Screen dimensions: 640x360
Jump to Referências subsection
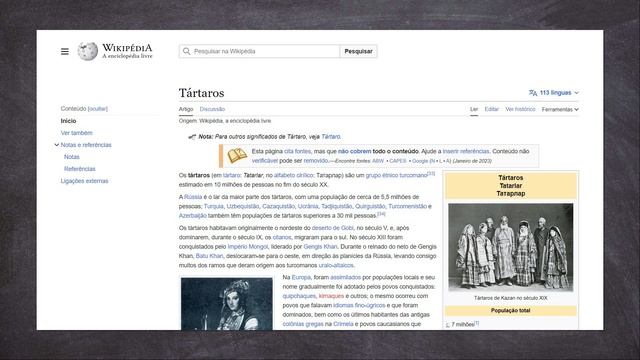(80, 169)
